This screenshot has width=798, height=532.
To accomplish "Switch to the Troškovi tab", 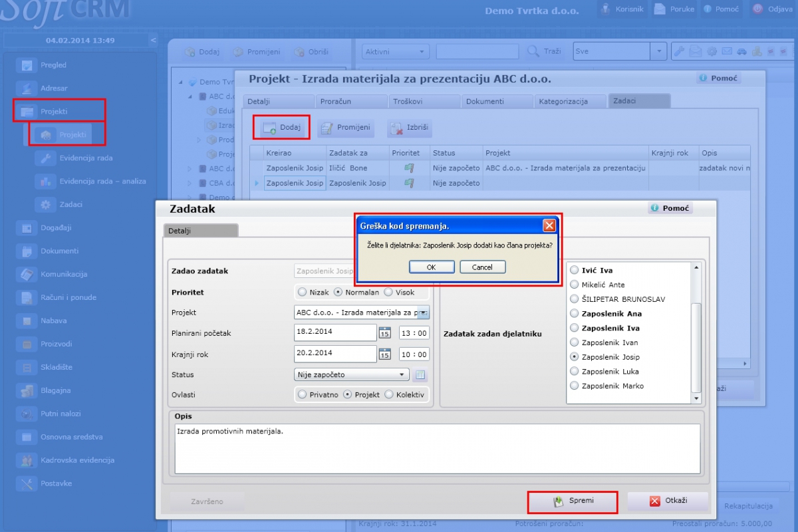I will pos(424,101).
